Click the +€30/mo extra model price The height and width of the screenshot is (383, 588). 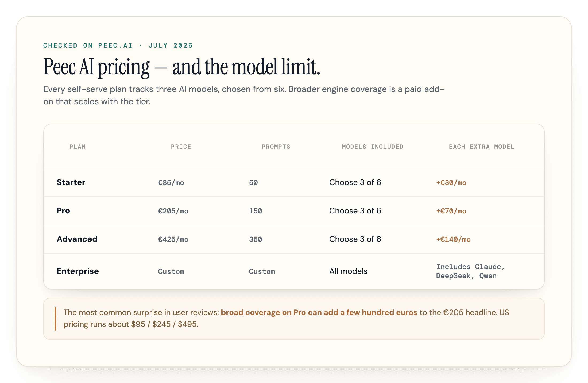[451, 183]
